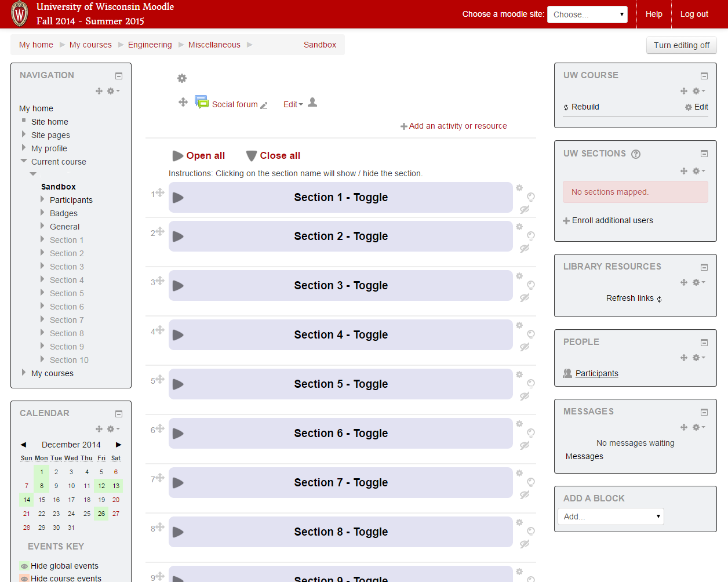The image size is (728, 582).
Task: Open the edit gear for Section 4
Action: 519,325
